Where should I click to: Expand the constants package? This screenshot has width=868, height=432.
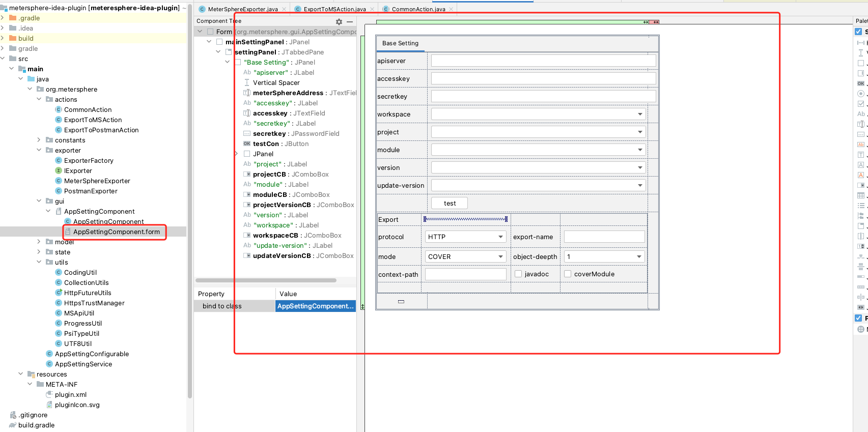[x=39, y=140]
